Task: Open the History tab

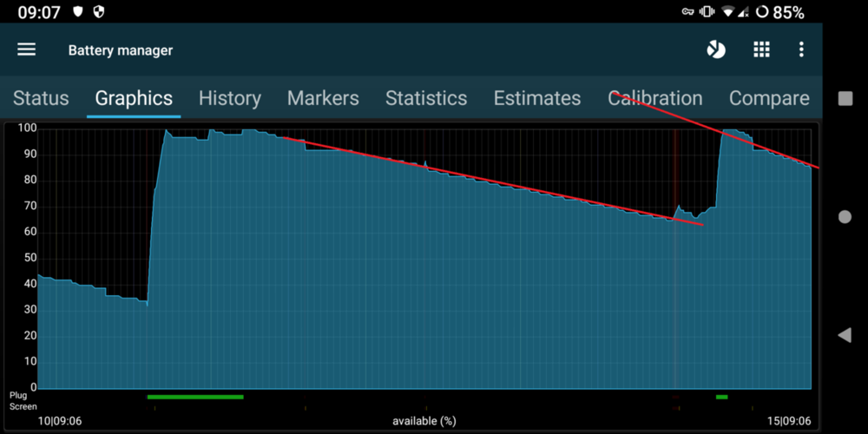Action: pyautogui.click(x=229, y=98)
